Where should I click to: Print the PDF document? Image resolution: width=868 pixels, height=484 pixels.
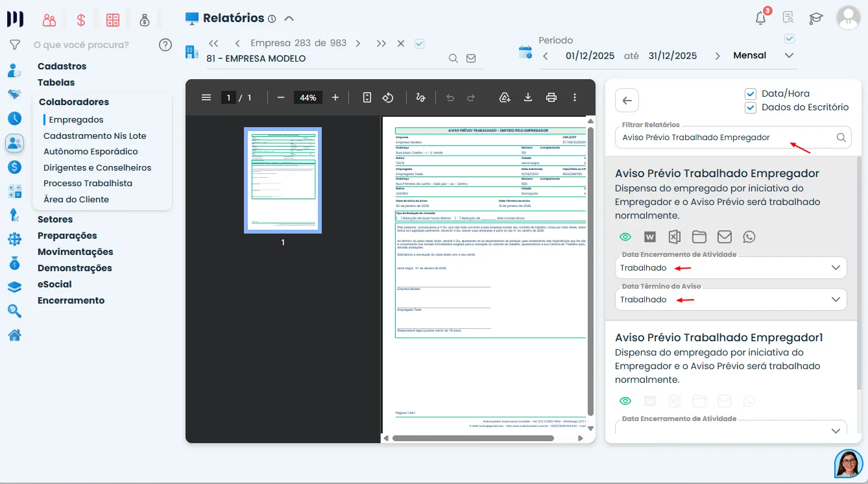pos(551,97)
